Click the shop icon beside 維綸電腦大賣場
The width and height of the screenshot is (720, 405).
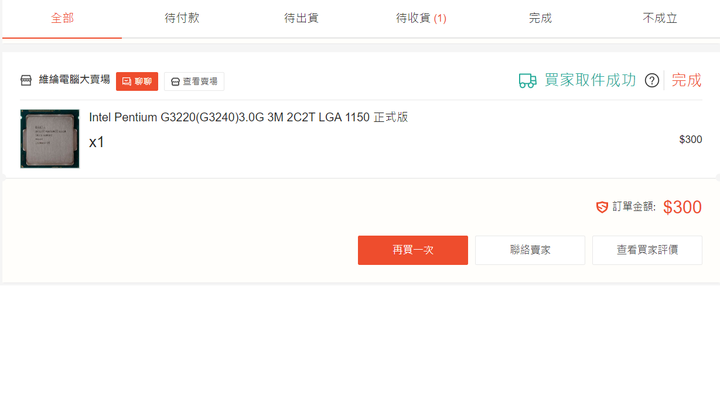26,80
